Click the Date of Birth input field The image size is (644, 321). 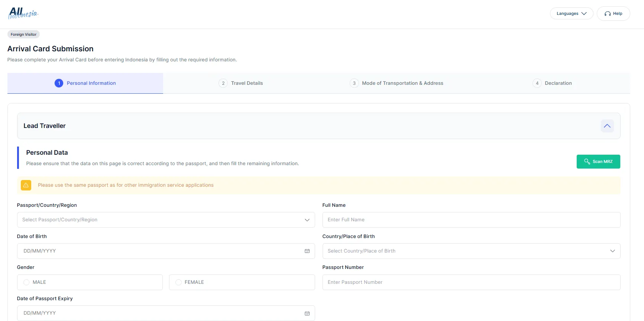pyautogui.click(x=166, y=251)
